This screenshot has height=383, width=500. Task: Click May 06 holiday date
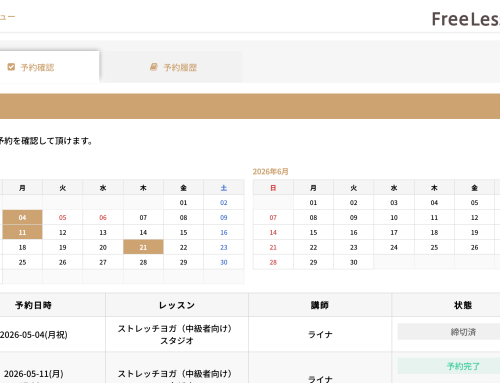pyautogui.click(x=103, y=218)
